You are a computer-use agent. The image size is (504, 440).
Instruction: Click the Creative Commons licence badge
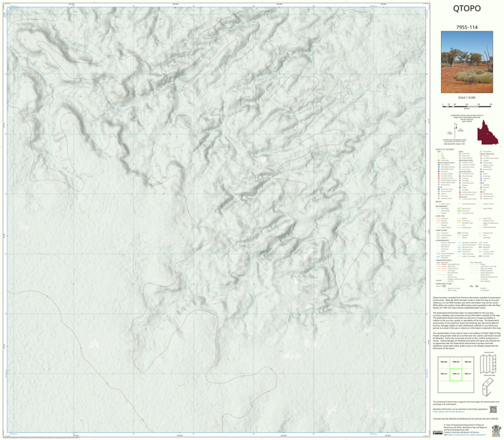tap(438, 433)
